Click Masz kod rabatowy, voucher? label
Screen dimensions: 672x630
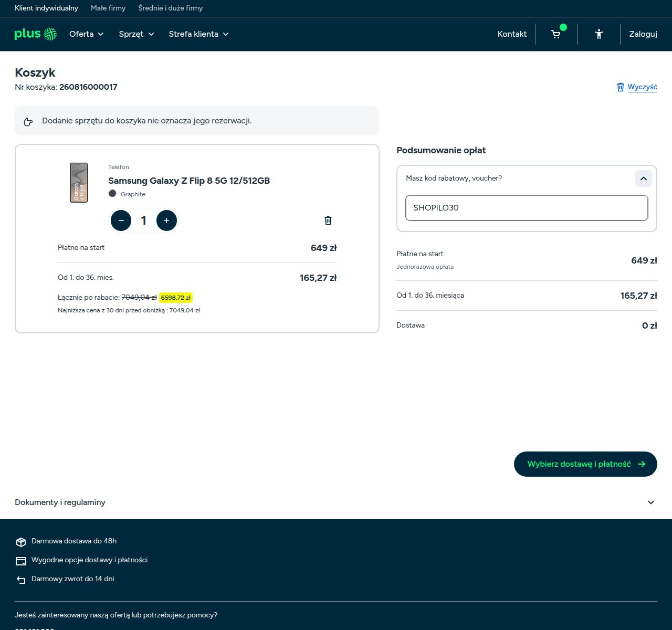click(x=454, y=178)
